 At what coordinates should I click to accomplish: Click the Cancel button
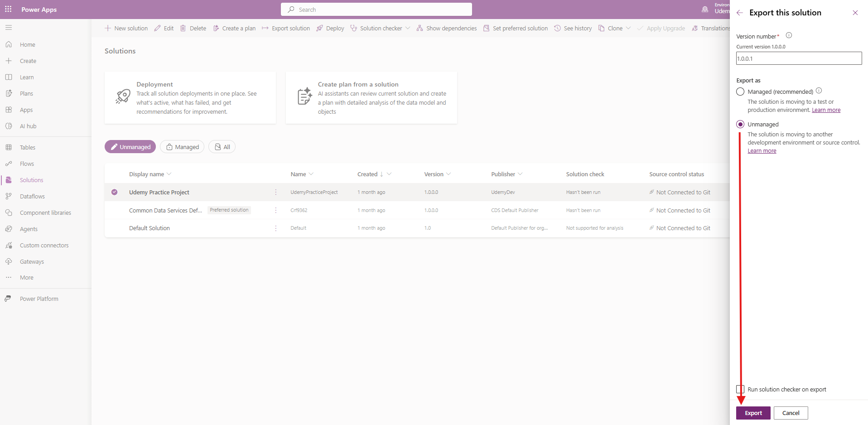click(x=791, y=413)
